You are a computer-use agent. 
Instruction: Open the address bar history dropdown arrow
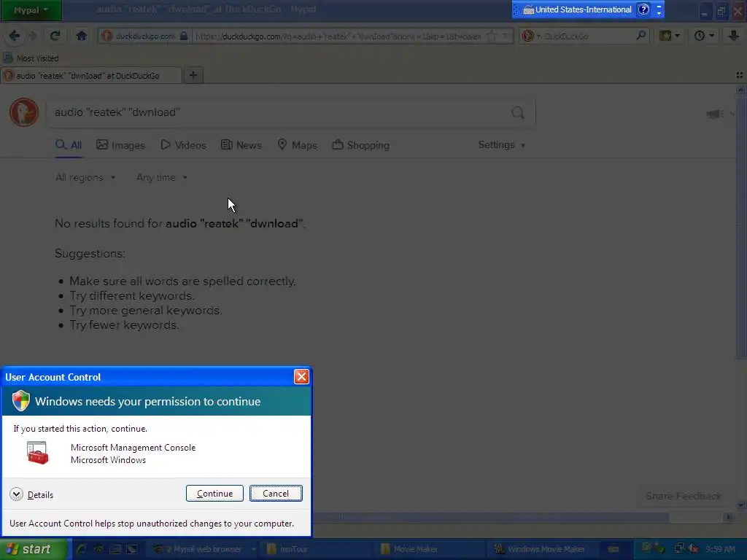(506, 36)
